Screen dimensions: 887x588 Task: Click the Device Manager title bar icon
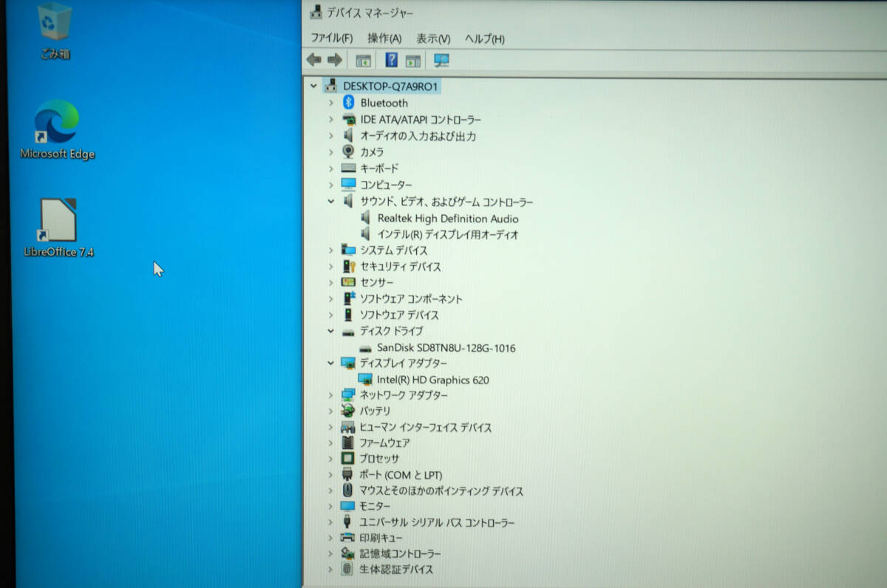point(316,13)
